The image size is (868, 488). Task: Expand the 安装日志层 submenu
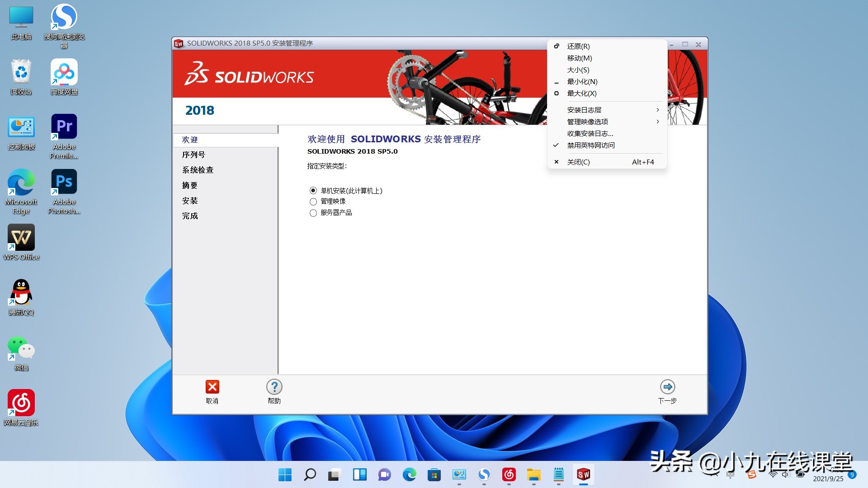[585, 109]
